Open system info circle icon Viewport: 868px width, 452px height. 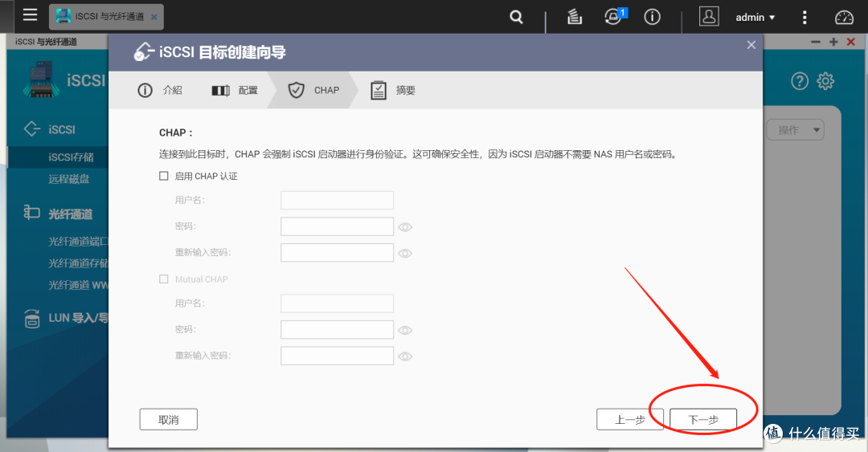[x=652, y=17]
